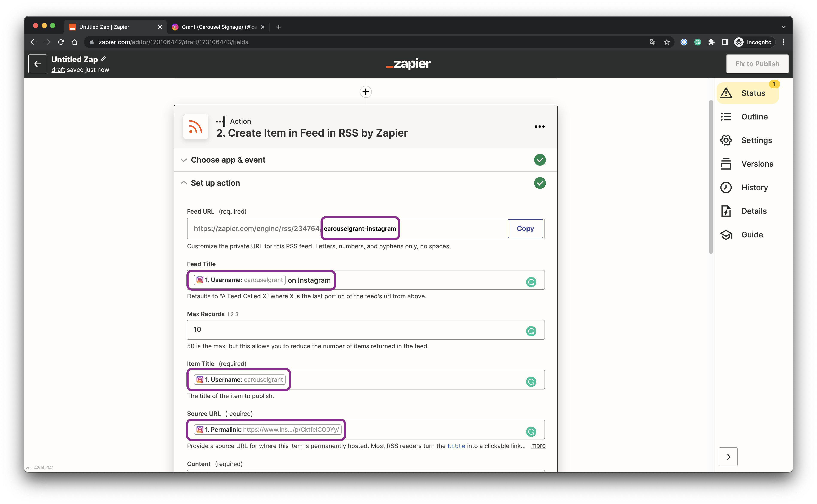
Task: Open the Outline panel
Action: (x=744, y=117)
